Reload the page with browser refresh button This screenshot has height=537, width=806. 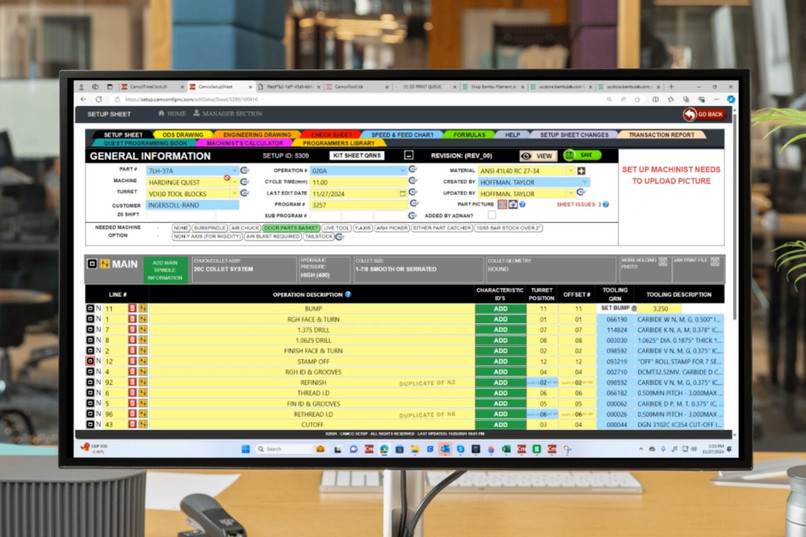pos(99,99)
